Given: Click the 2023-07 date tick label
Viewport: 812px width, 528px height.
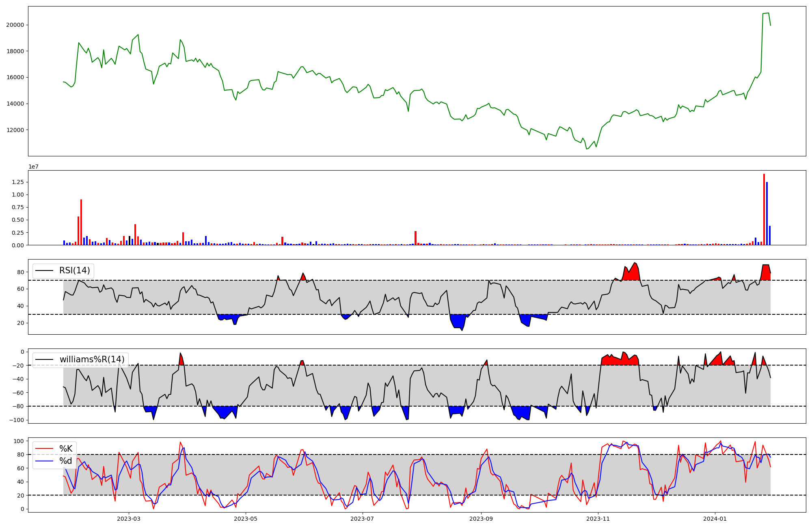Looking at the screenshot, I should (362, 519).
